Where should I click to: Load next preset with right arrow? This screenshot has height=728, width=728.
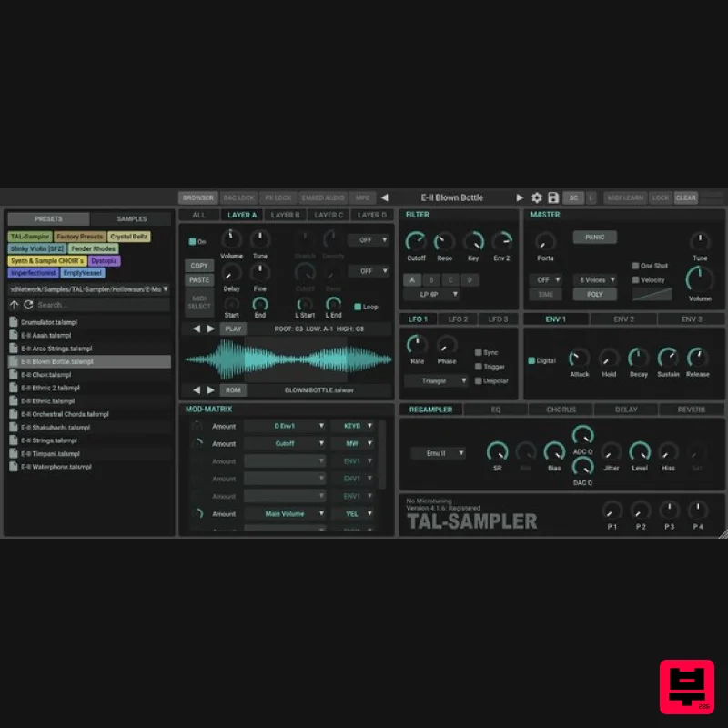[x=521, y=197]
